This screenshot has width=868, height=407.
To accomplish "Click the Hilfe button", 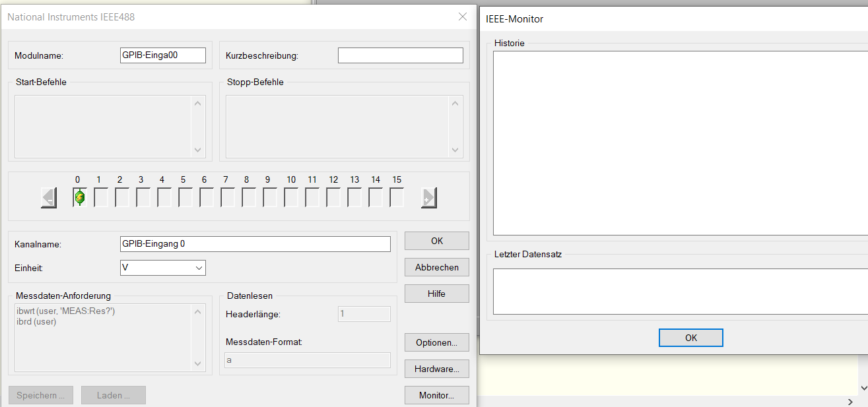I will [x=437, y=294].
